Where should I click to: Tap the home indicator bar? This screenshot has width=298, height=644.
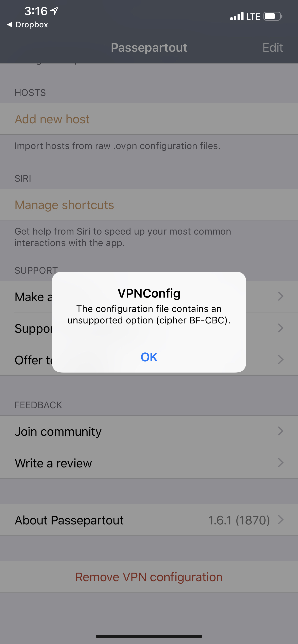click(x=149, y=636)
